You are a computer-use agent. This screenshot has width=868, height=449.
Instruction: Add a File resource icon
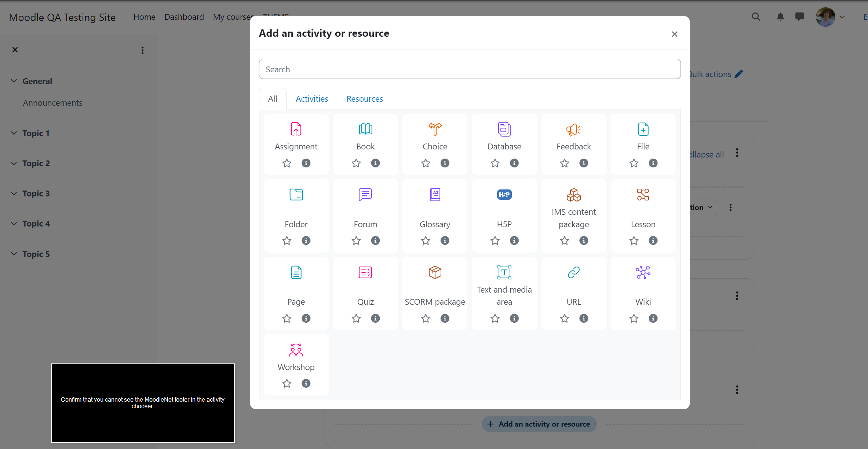[x=643, y=129]
